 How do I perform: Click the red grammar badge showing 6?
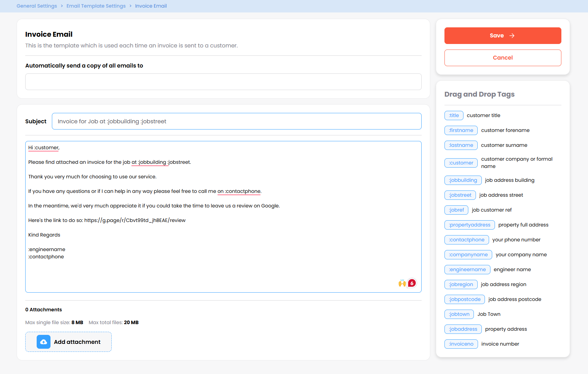412,283
